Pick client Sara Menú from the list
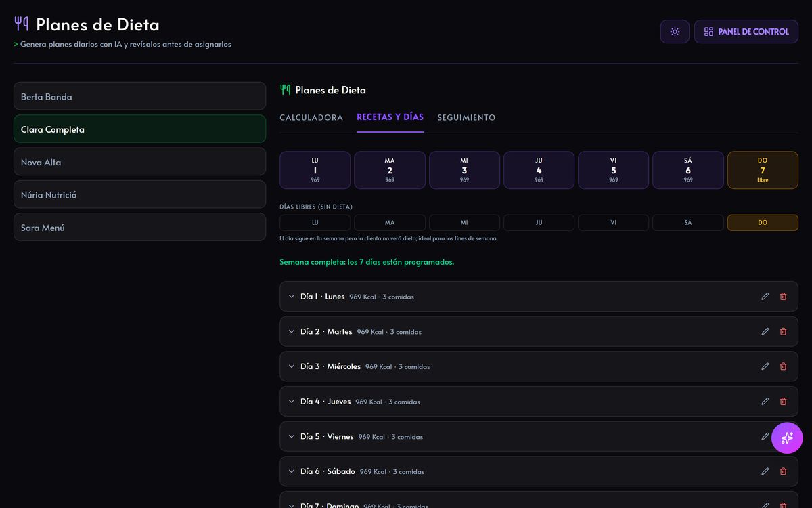 (139, 228)
